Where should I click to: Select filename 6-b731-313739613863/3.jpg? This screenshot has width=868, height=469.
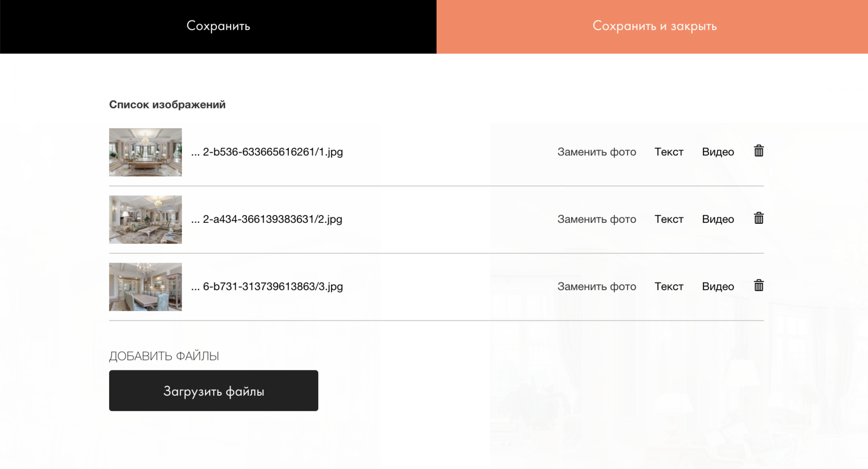pos(272,286)
